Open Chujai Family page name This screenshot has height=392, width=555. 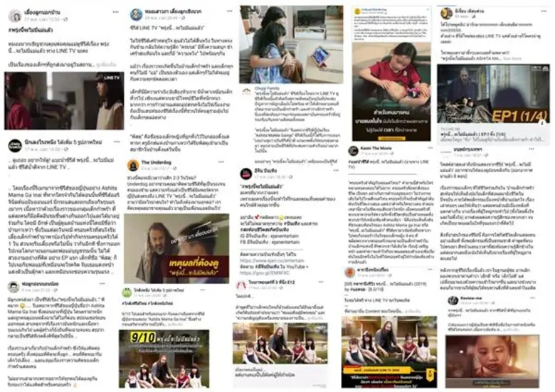[x=267, y=88]
